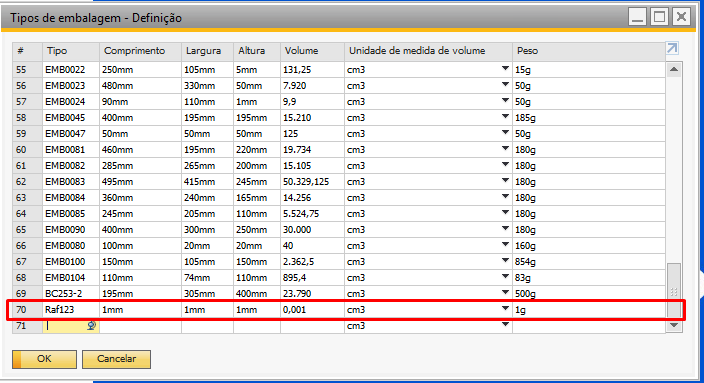Close the Tipos de embalagem window
This screenshot has height=383, width=704.
[681, 17]
